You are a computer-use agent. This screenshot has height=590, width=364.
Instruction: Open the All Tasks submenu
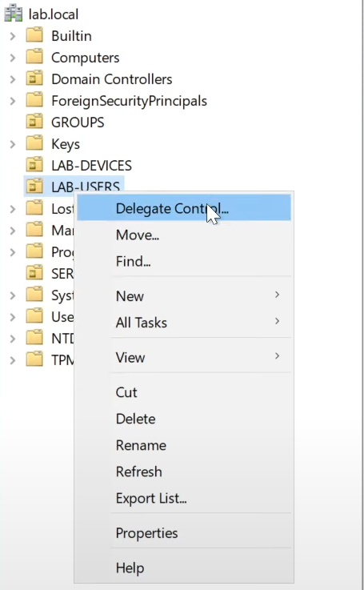pyautogui.click(x=184, y=323)
